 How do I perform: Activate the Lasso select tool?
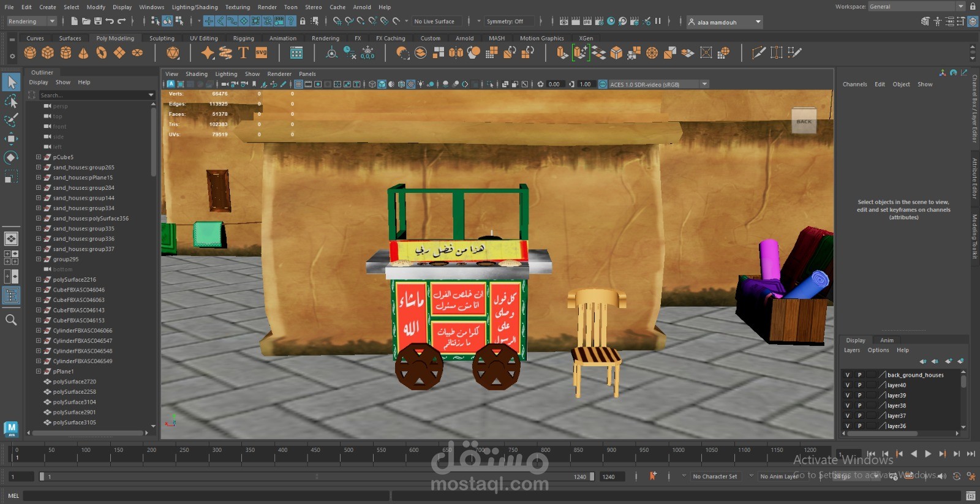click(x=11, y=101)
